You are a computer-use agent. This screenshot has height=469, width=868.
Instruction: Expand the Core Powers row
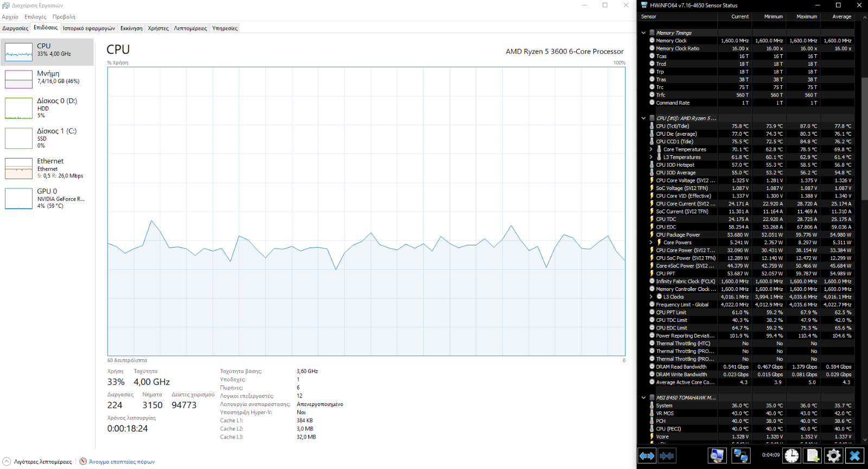click(651, 243)
